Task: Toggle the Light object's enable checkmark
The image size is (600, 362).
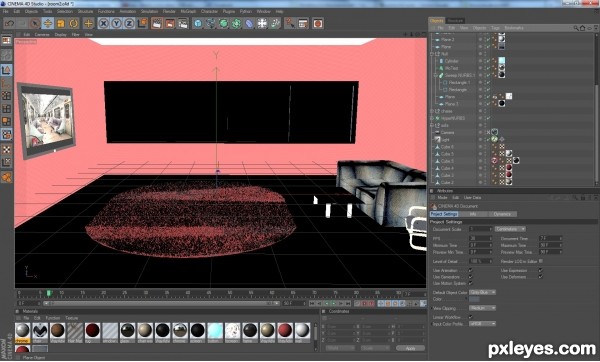Action: click(489, 140)
